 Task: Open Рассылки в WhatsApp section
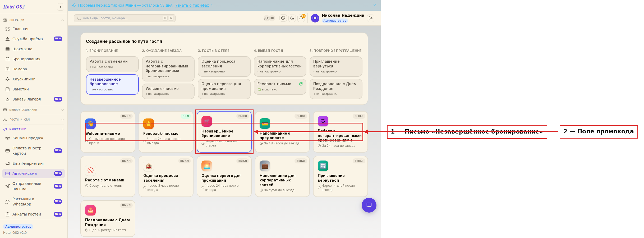[34, 202]
